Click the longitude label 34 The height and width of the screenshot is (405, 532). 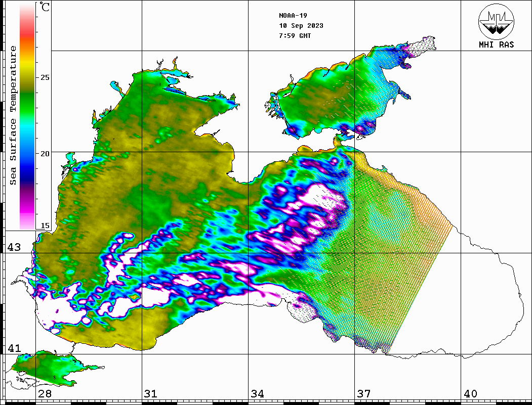257,394
